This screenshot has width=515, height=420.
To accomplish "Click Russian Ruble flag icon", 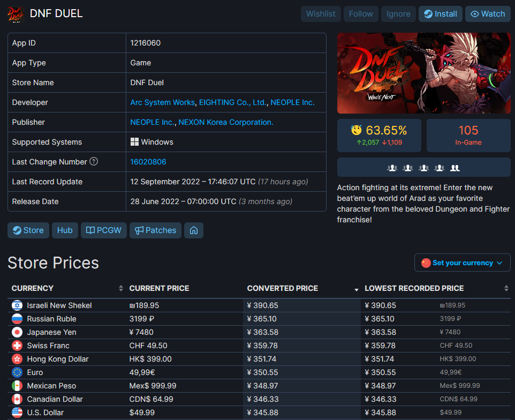I will pos(17,319).
